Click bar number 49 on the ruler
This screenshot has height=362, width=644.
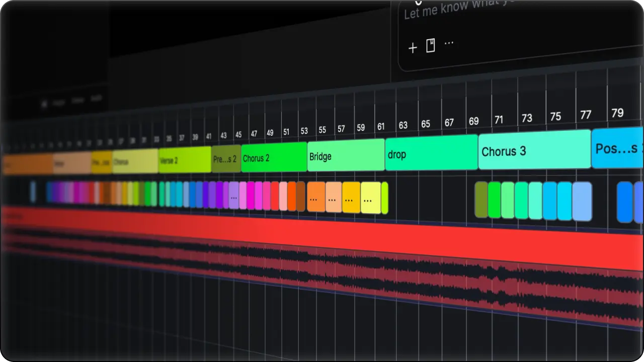tap(270, 133)
